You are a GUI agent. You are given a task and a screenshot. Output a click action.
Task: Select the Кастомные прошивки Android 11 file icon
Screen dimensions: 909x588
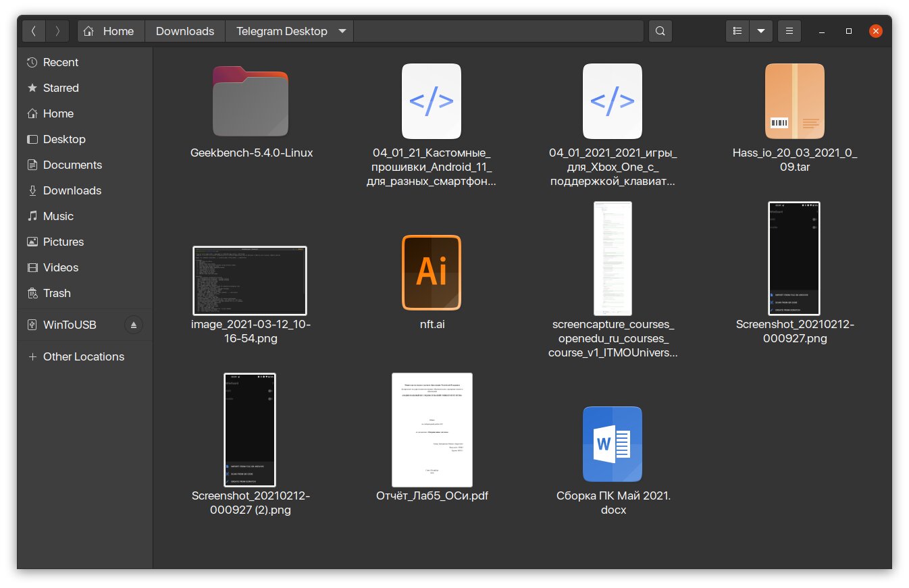pyautogui.click(x=432, y=101)
